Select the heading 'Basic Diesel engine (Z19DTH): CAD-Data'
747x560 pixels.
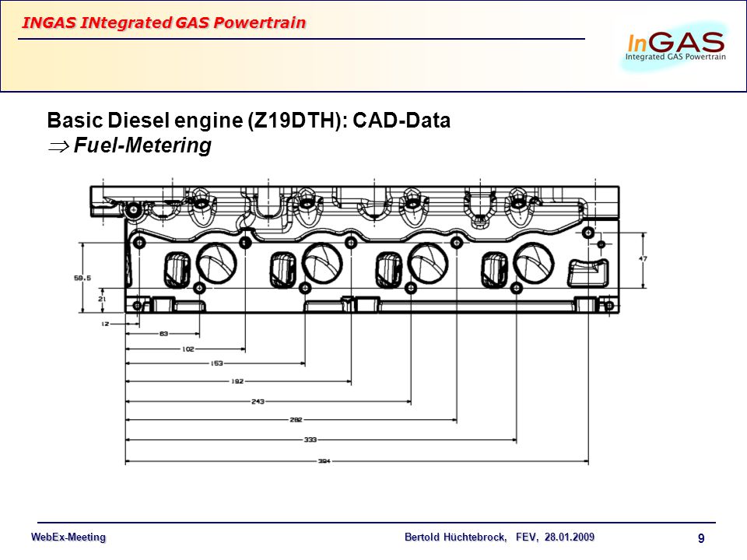249,120
